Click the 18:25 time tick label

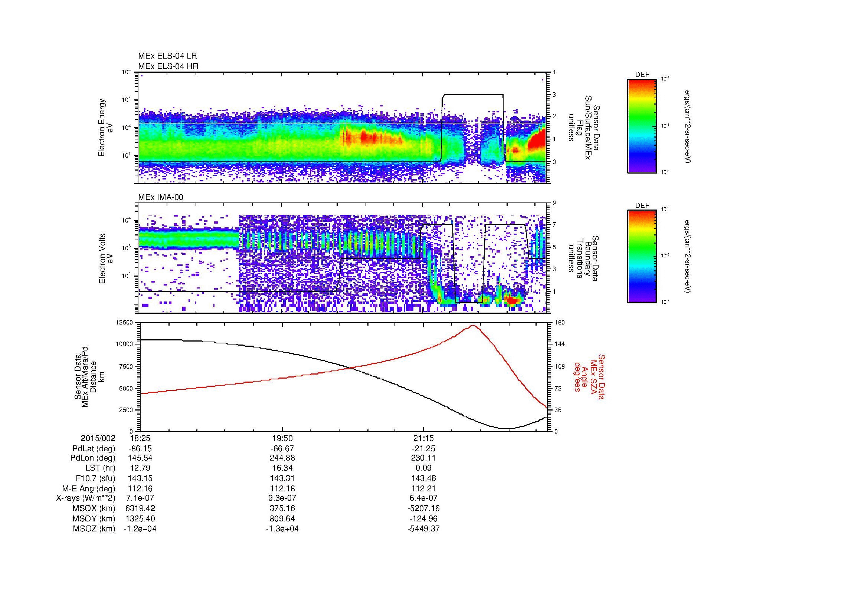click(x=140, y=438)
